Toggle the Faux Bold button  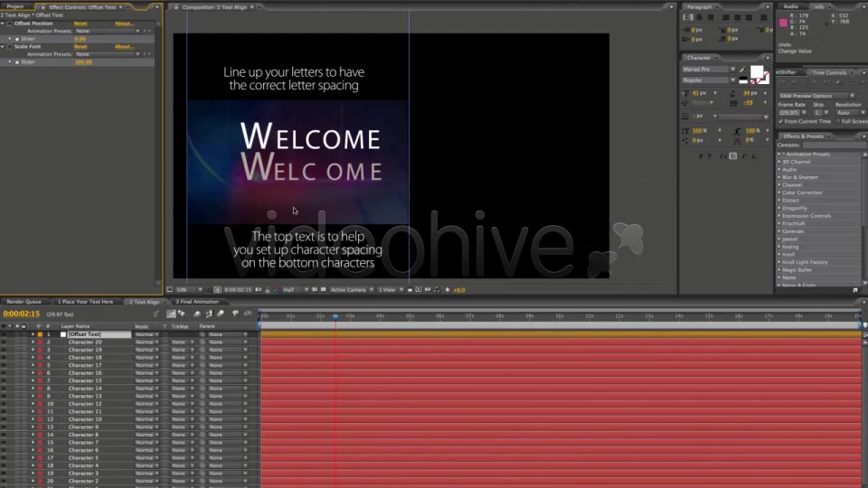700,156
